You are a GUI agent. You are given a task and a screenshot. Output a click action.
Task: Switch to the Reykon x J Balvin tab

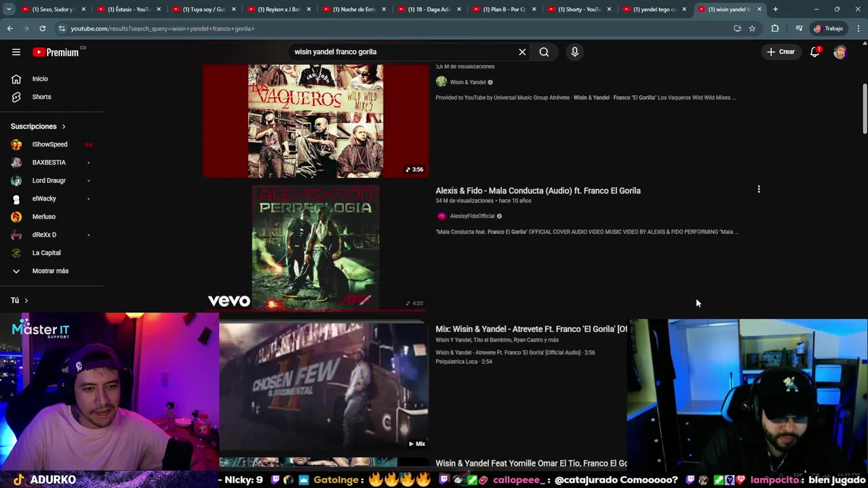[x=279, y=9]
